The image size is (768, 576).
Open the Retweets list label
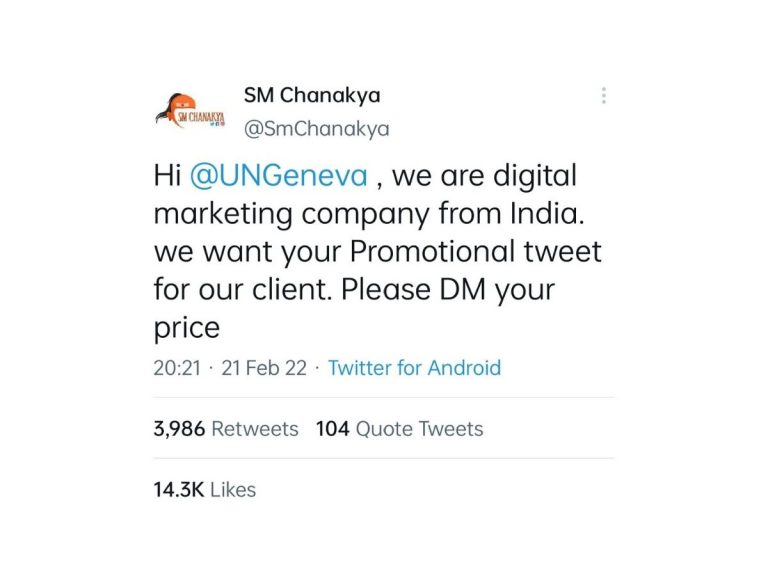[x=255, y=429]
